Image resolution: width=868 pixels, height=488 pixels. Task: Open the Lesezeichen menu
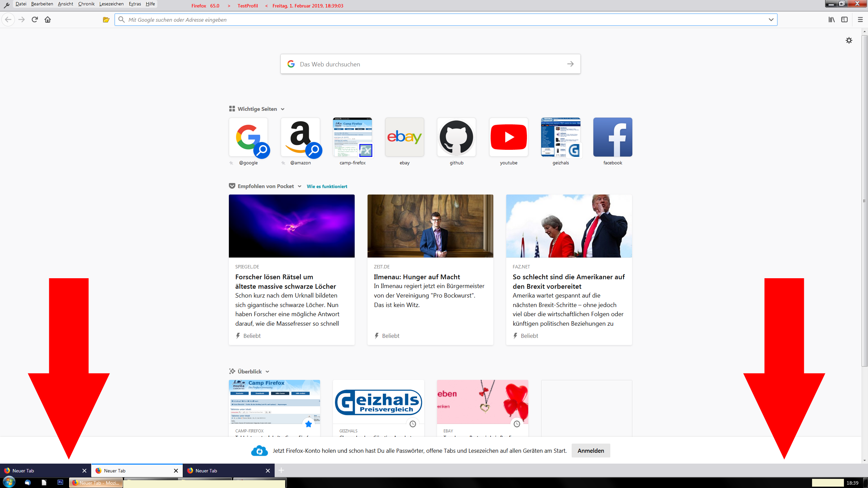(111, 4)
